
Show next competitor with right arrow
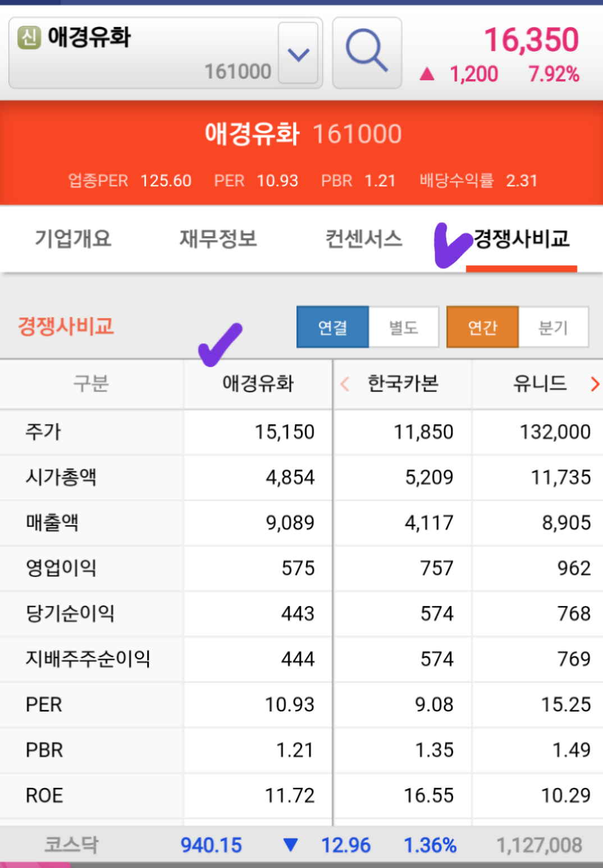[595, 384]
